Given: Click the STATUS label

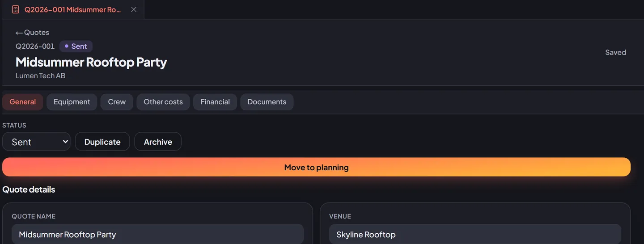Looking at the screenshot, I should 14,126.
